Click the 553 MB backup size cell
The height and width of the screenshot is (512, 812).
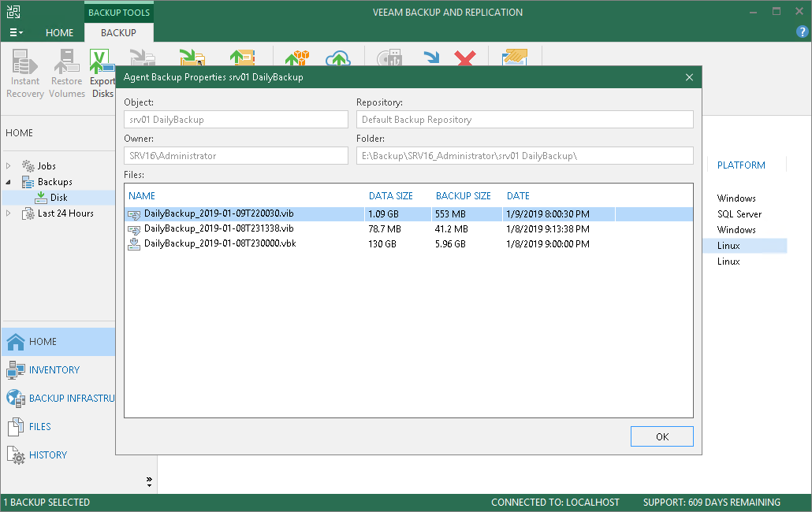(450, 214)
